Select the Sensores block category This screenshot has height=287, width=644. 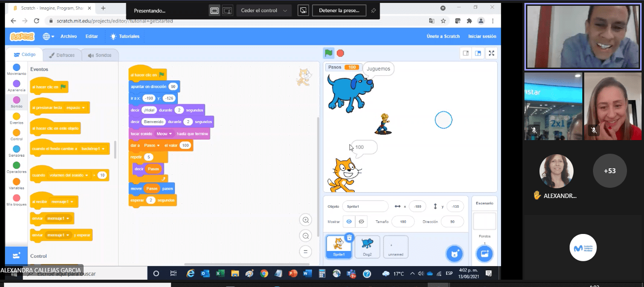pos(17,151)
